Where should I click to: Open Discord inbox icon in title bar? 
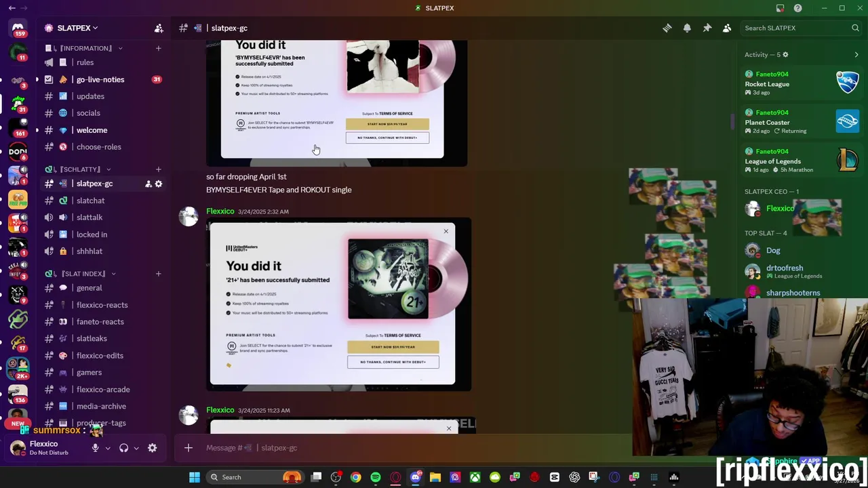(780, 8)
